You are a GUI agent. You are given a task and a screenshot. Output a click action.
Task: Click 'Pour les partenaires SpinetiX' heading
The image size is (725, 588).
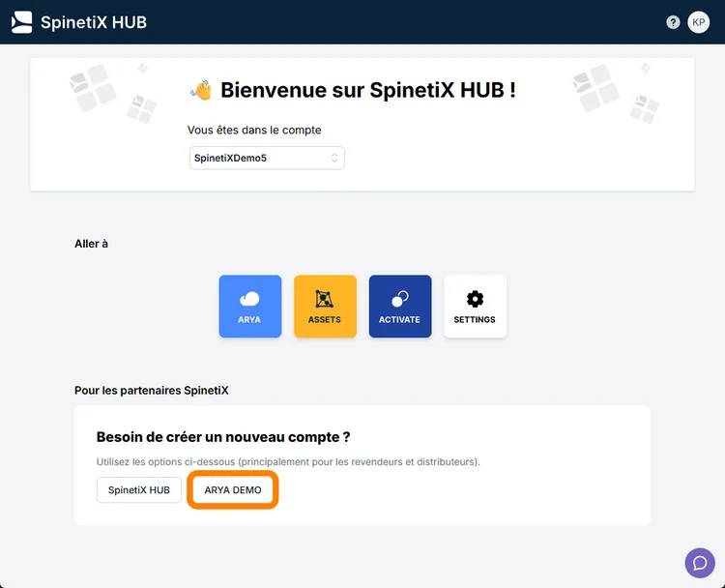pos(152,391)
